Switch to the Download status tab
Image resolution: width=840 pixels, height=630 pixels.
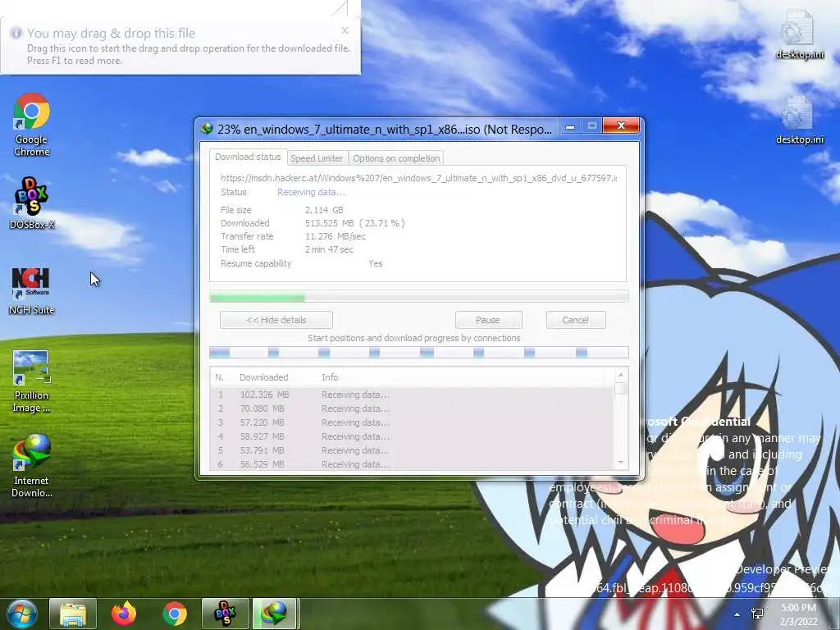tap(248, 157)
